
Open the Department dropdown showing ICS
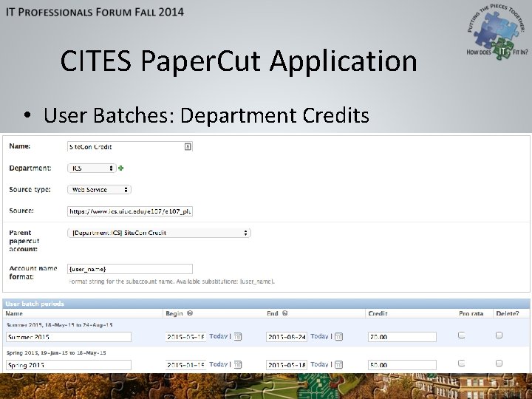point(92,168)
